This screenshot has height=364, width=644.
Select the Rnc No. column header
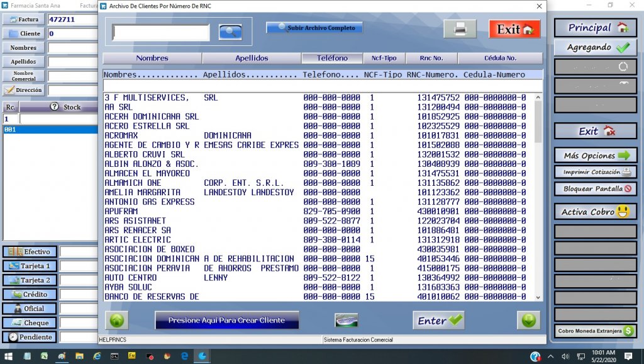tap(432, 58)
